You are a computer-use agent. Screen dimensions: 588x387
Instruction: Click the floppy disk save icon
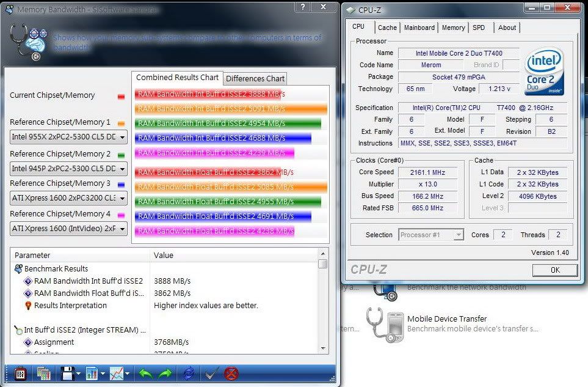[x=68, y=374]
